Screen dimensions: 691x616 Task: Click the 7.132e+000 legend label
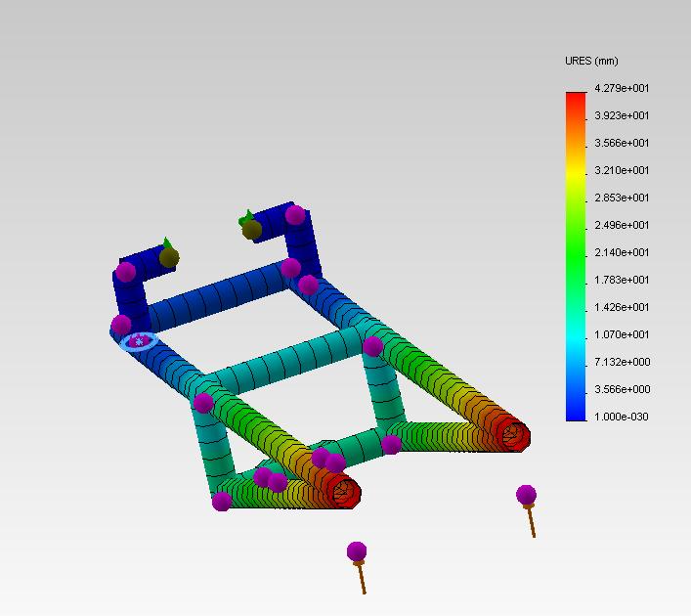(622, 362)
